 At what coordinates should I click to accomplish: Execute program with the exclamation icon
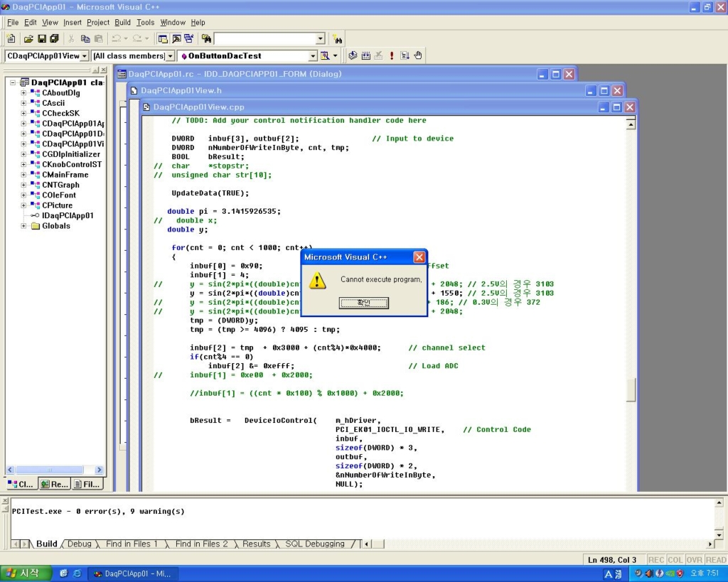point(392,55)
